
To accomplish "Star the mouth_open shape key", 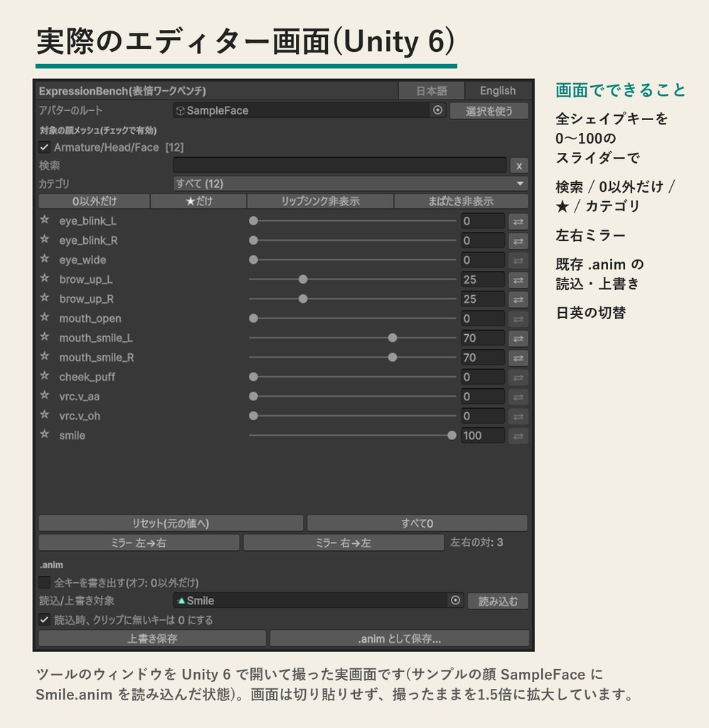I will (x=45, y=317).
